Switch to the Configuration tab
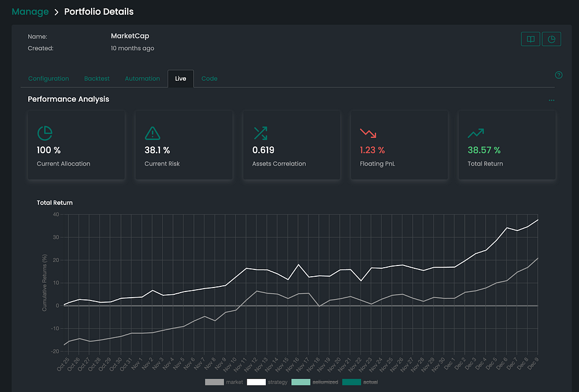This screenshot has height=392, width=579. pyautogui.click(x=49, y=79)
